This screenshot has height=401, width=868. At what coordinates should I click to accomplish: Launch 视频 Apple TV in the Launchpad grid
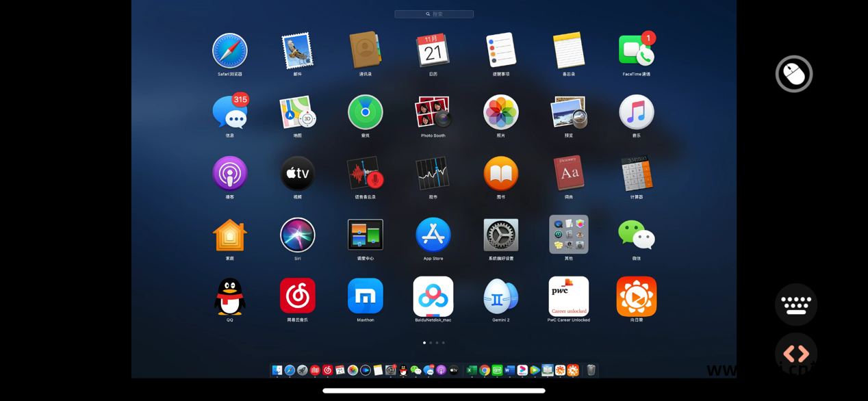tap(298, 173)
